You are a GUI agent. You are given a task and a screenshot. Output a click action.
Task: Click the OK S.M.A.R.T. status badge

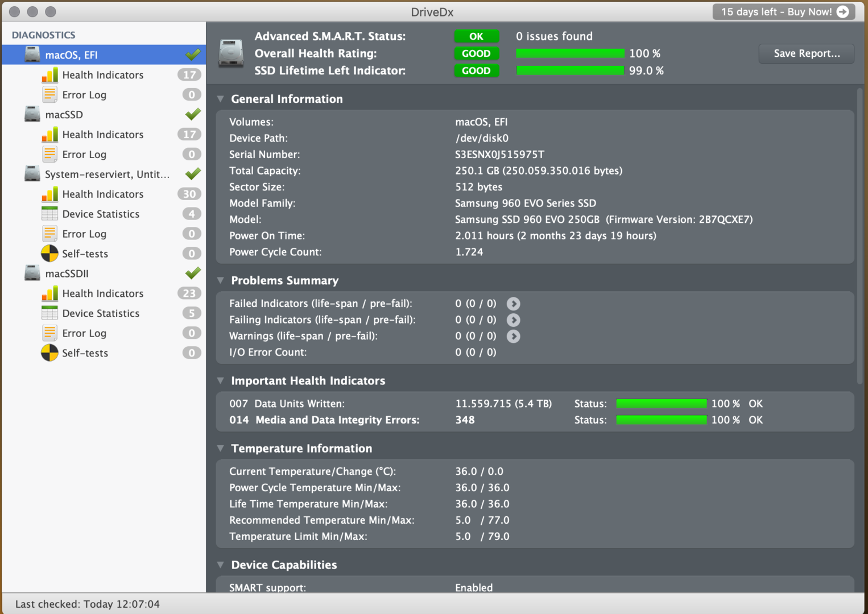pos(476,36)
